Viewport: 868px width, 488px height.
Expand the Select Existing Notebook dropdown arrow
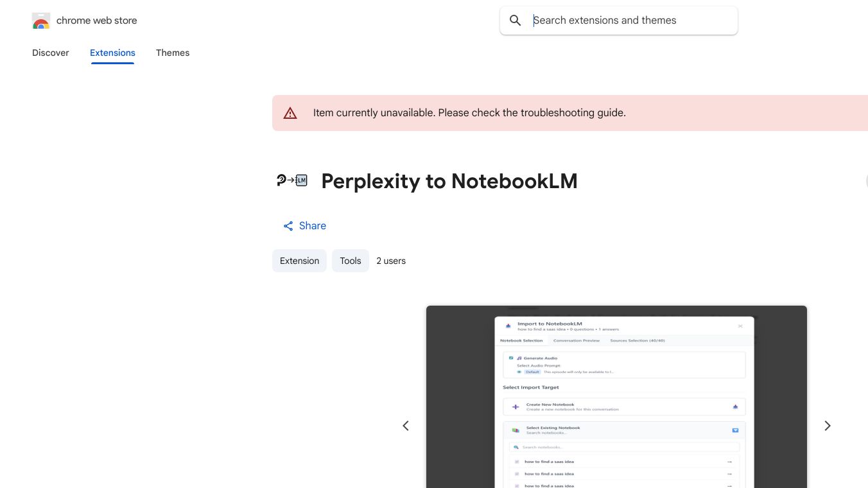tap(735, 430)
